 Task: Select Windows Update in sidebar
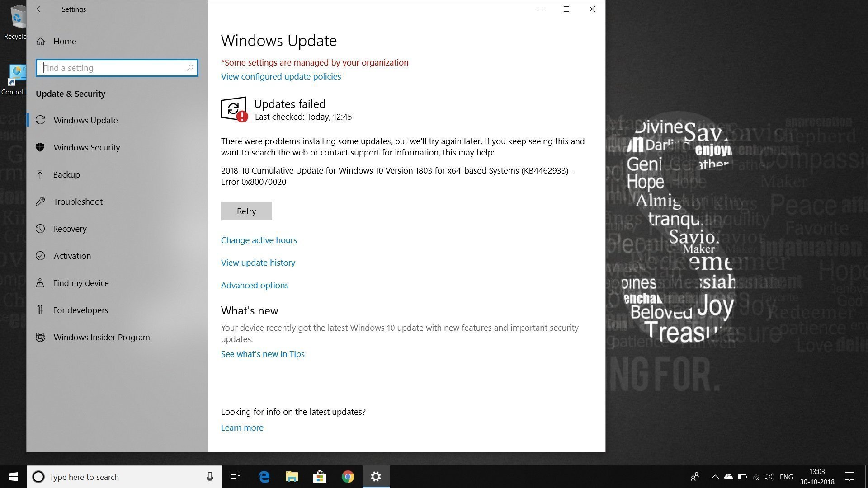[117, 120]
